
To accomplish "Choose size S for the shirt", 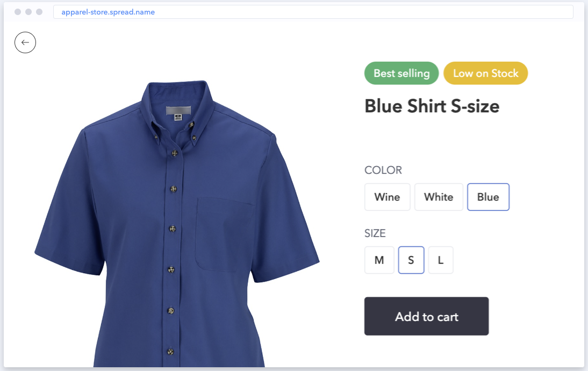I will [x=411, y=260].
